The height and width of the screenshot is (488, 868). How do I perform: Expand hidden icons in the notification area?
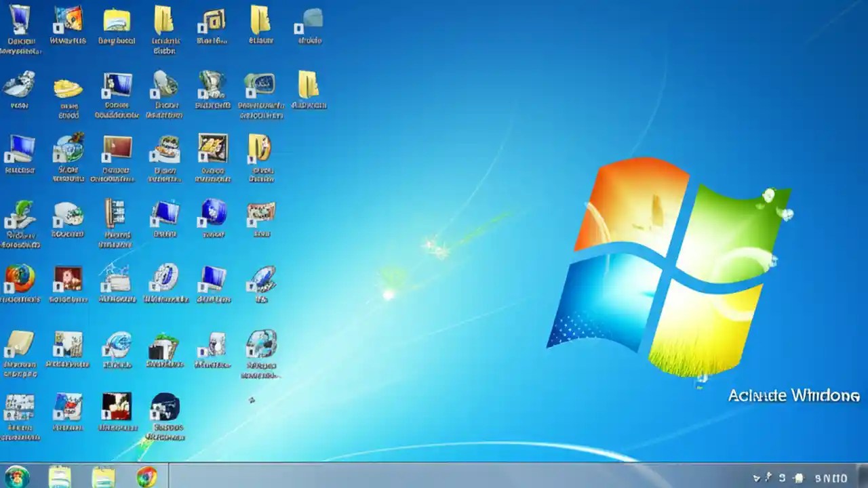click(756, 476)
